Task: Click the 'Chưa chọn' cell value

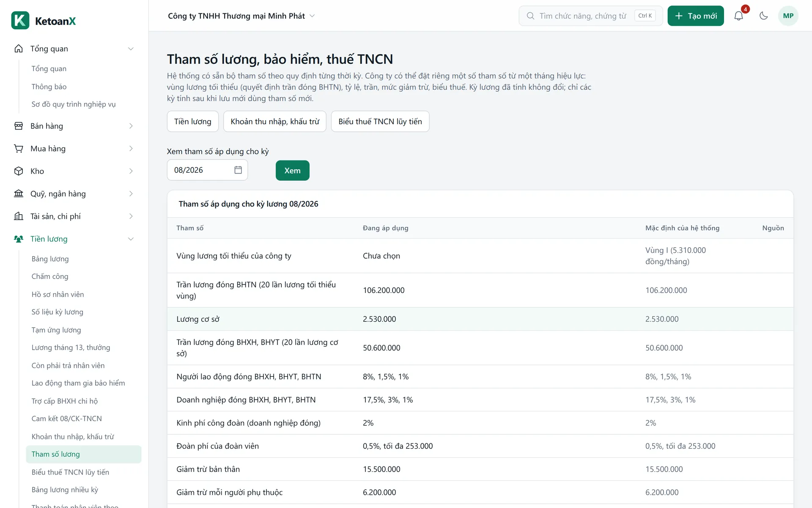Action: [381, 256]
